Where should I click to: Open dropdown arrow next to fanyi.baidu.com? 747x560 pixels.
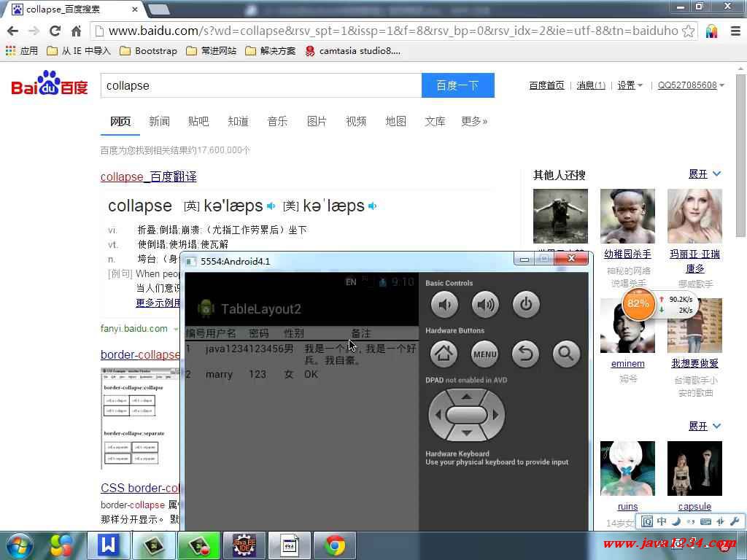pos(175,329)
